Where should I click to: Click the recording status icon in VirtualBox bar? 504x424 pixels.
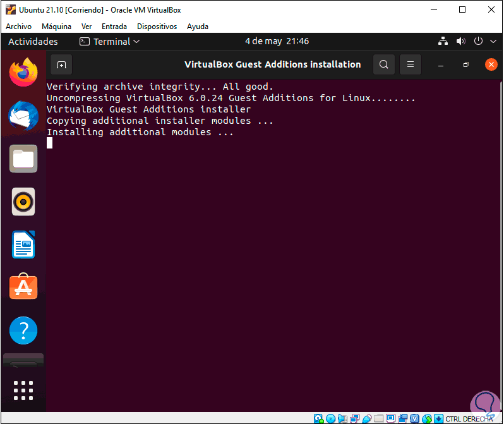(x=403, y=418)
